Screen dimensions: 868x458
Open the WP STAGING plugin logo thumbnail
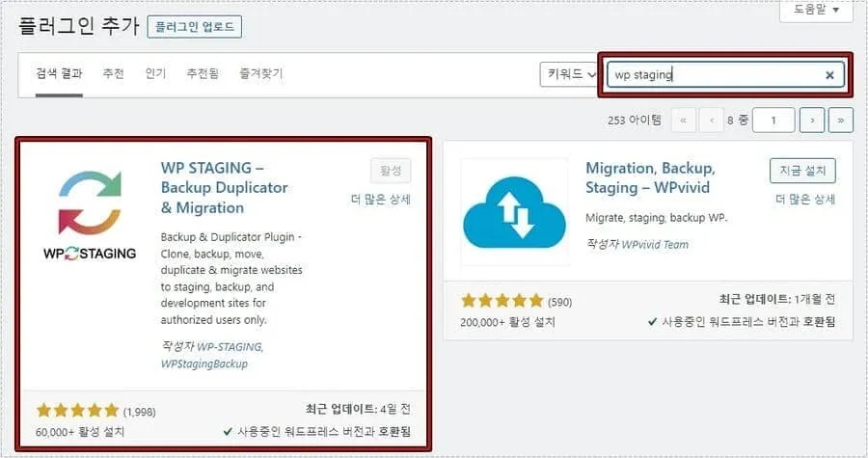(x=90, y=216)
